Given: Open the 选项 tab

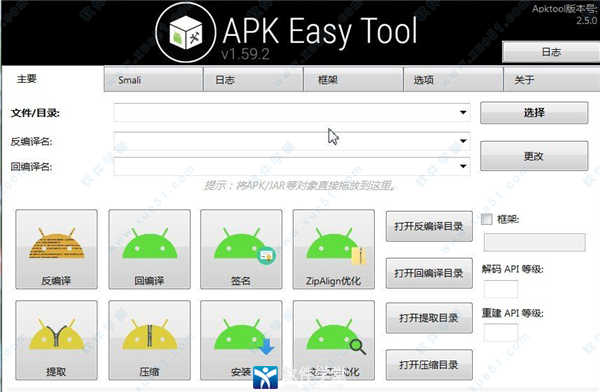Looking at the screenshot, I should 453,80.
